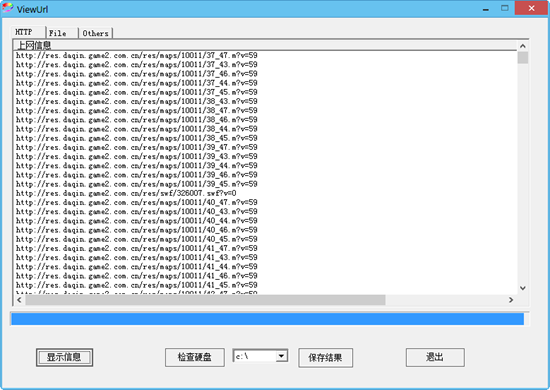Select the URL ending 39_47.m?v=59

[x=136, y=147]
